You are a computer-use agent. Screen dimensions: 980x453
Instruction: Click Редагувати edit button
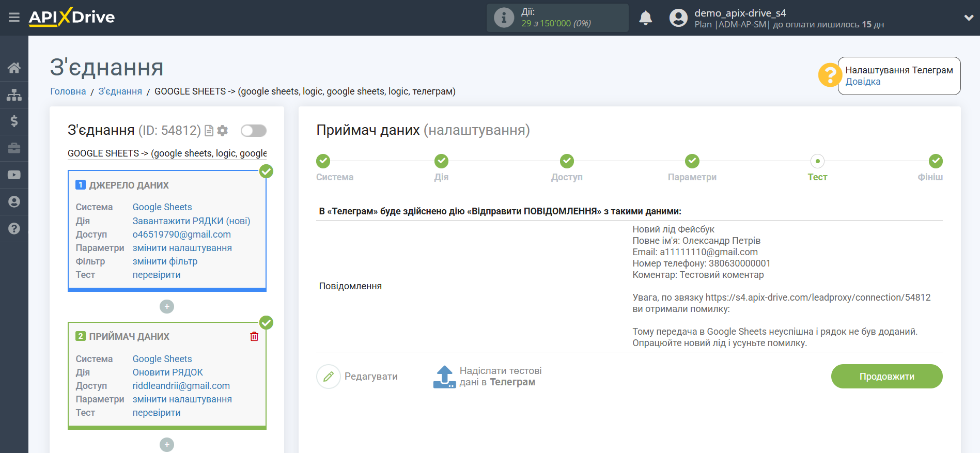pos(357,377)
